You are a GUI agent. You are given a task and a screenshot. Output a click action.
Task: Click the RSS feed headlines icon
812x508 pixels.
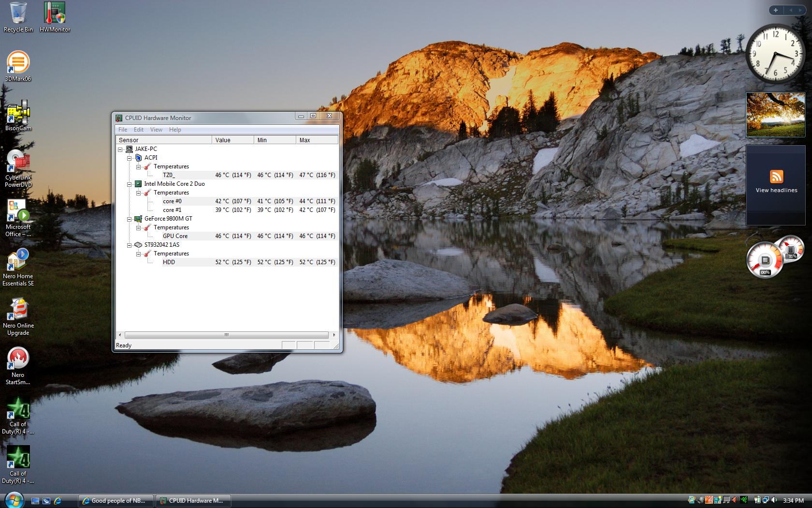pyautogui.click(x=776, y=177)
